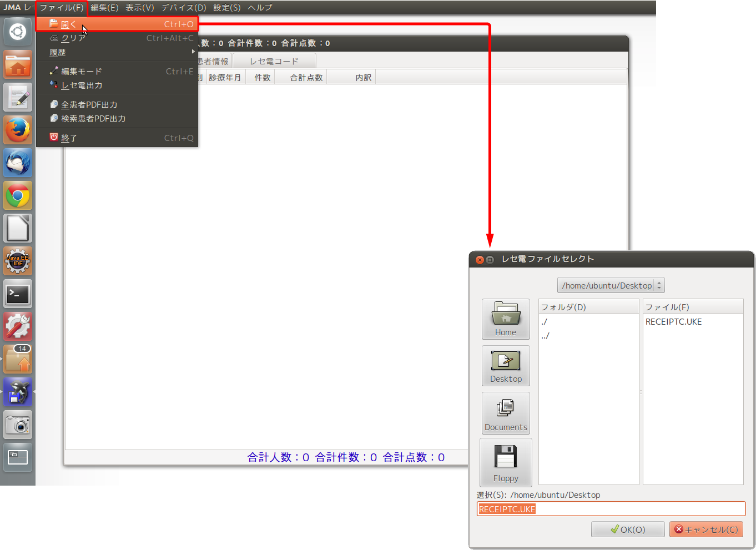Switch to the レセ電コード tab
756x550 pixels.
point(274,61)
